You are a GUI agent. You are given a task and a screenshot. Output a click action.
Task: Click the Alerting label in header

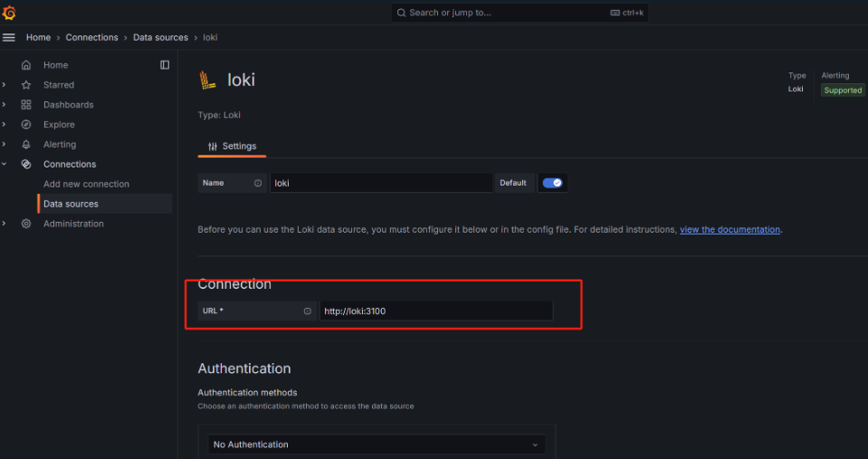click(x=835, y=75)
